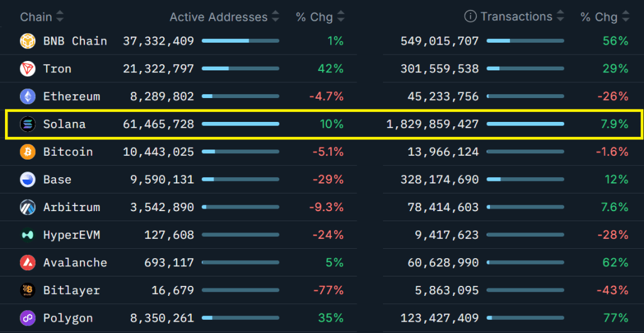Sort by Transactions column arrows

click(561, 17)
